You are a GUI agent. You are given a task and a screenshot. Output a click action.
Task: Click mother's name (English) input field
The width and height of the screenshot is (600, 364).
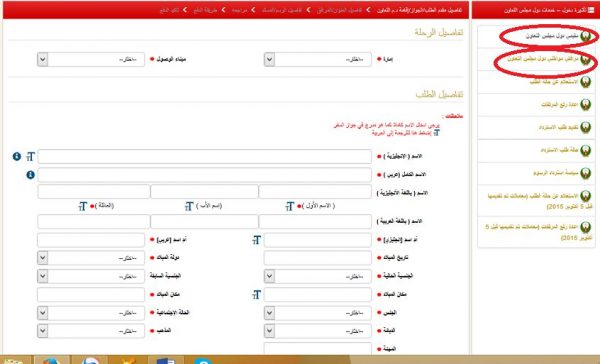(x=318, y=240)
